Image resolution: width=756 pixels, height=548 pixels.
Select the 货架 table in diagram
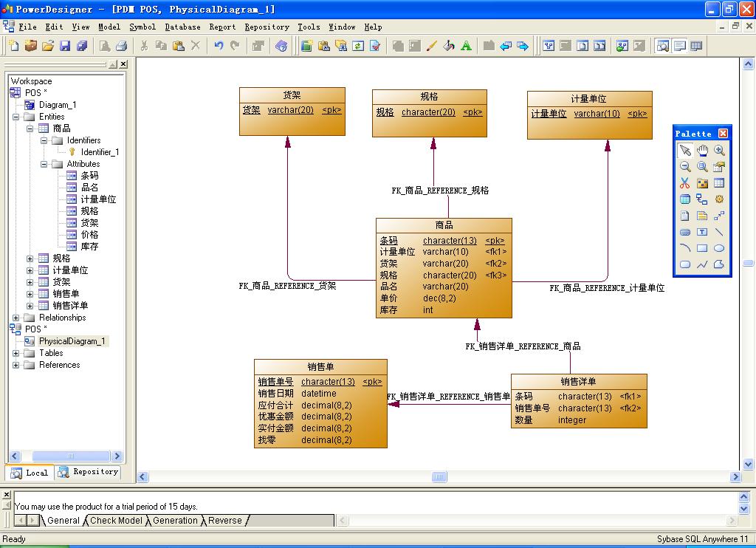[x=292, y=112]
